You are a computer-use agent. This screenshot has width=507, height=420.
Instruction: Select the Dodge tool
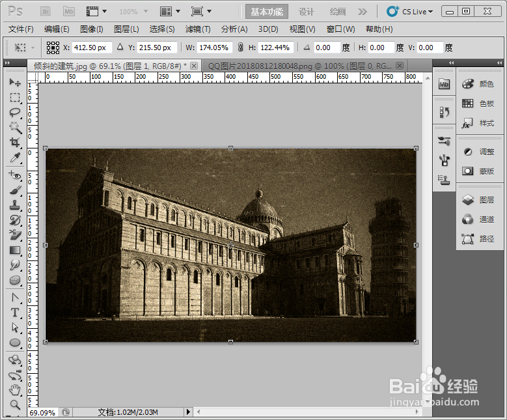tap(15, 265)
